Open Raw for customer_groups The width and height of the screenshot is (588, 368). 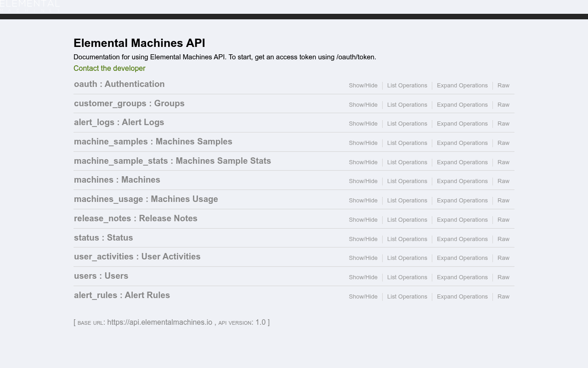pyautogui.click(x=503, y=105)
